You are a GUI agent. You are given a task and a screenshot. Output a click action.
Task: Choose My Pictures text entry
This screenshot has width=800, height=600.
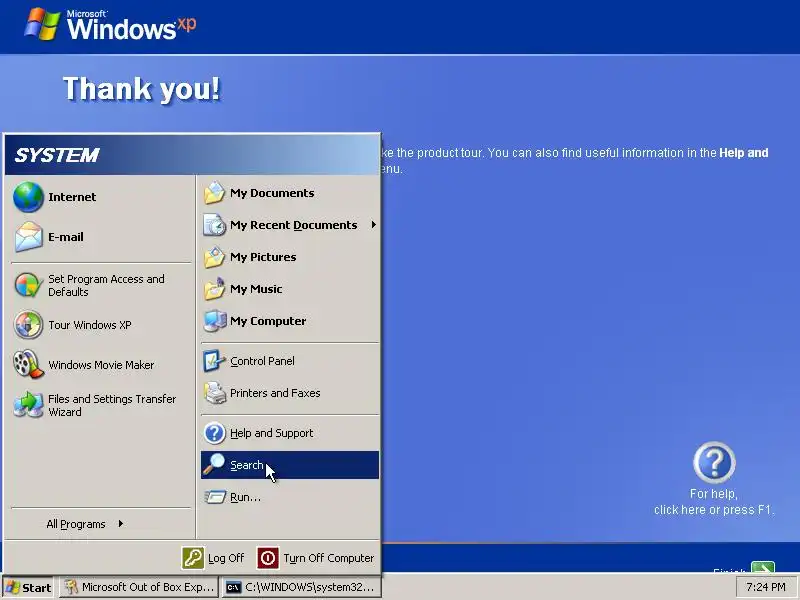coord(263,257)
